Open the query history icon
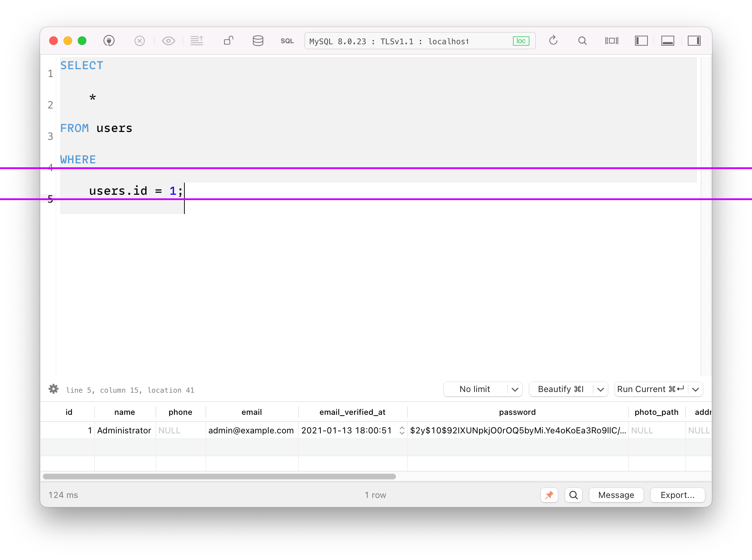 point(197,41)
